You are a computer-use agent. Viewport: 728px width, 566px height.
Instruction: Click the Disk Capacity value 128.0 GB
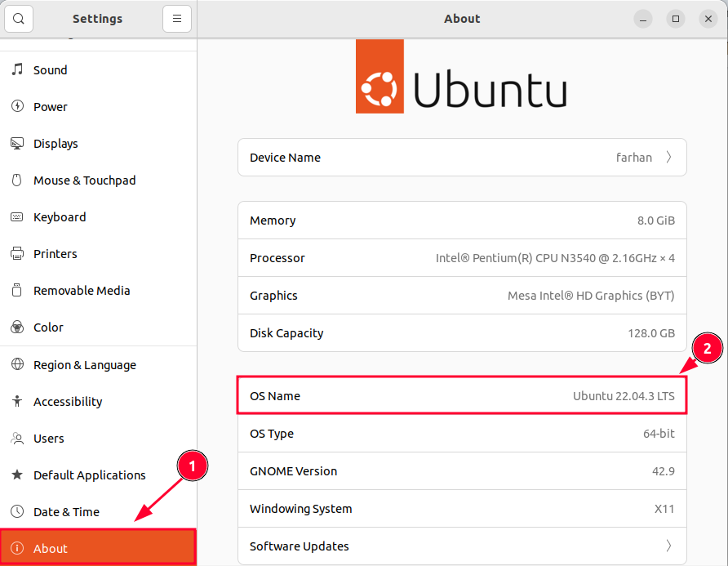651,333
